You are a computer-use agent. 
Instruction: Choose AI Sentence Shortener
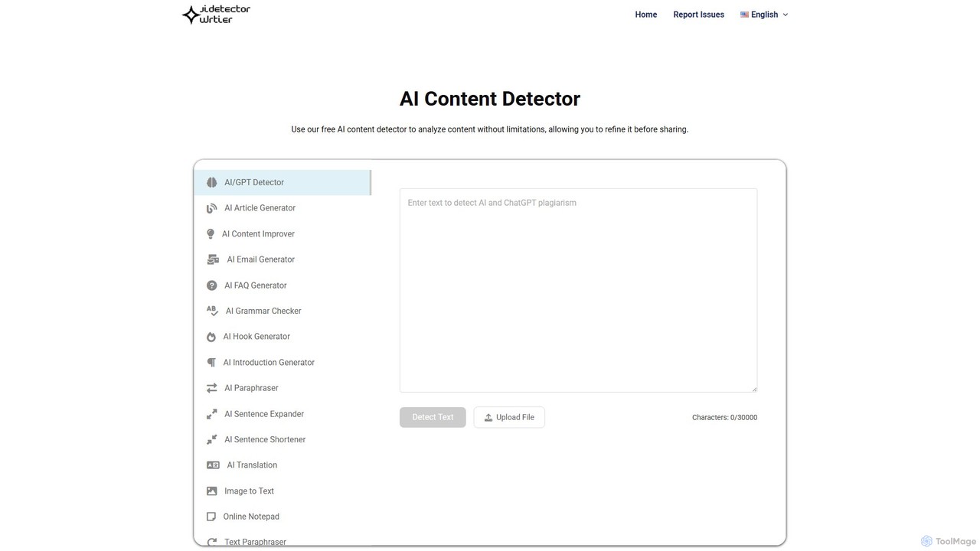pos(283,440)
